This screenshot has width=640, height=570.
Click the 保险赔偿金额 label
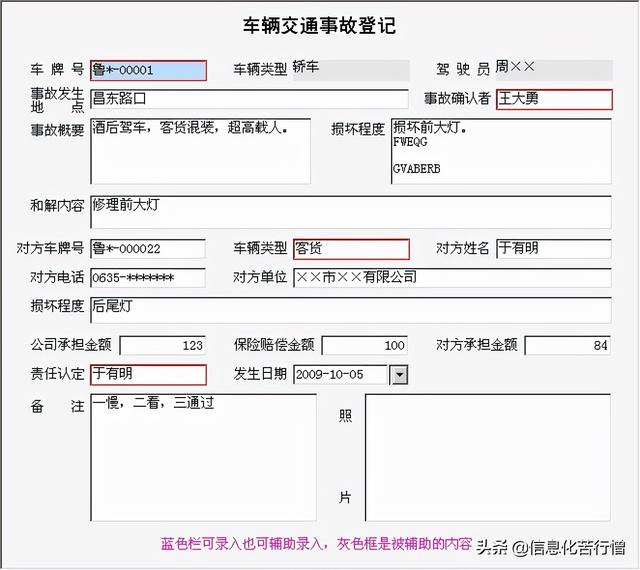[274, 345]
